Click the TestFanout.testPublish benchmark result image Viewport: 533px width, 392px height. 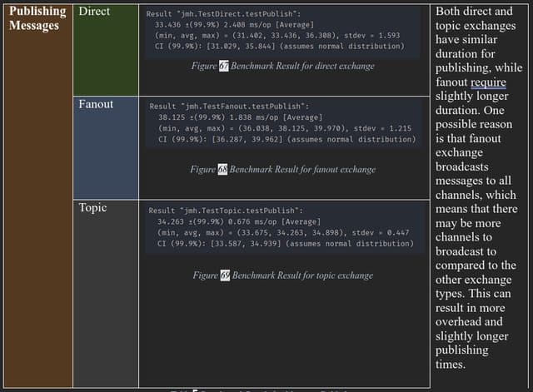pos(283,123)
